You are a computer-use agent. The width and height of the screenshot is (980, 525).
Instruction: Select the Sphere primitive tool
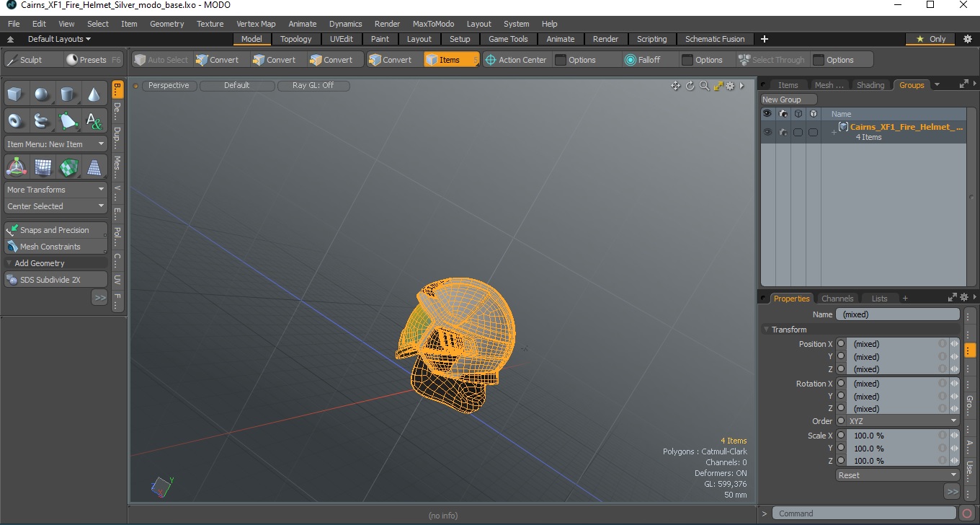[x=43, y=94]
